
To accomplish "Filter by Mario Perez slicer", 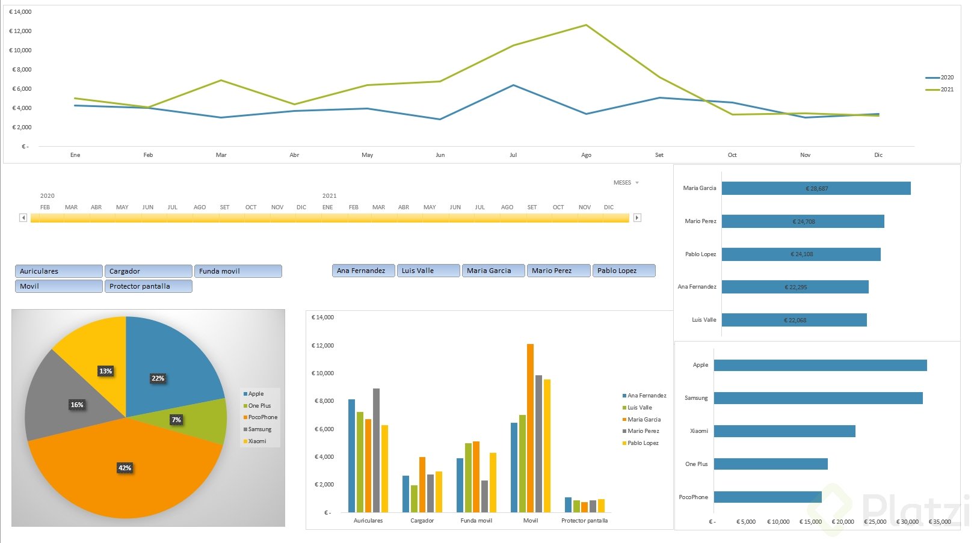I will click(x=559, y=271).
